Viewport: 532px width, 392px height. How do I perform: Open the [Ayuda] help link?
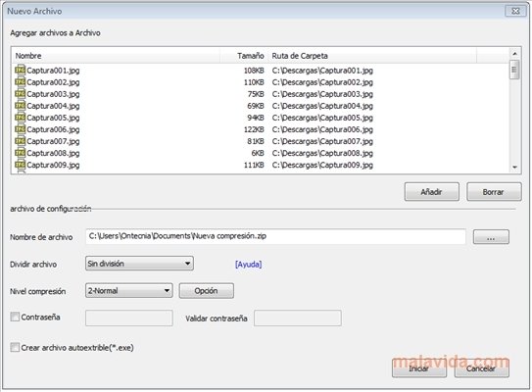pos(248,264)
